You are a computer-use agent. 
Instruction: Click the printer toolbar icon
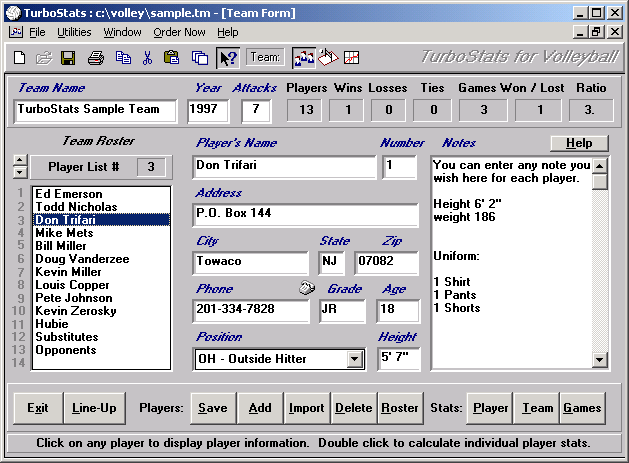coord(96,58)
